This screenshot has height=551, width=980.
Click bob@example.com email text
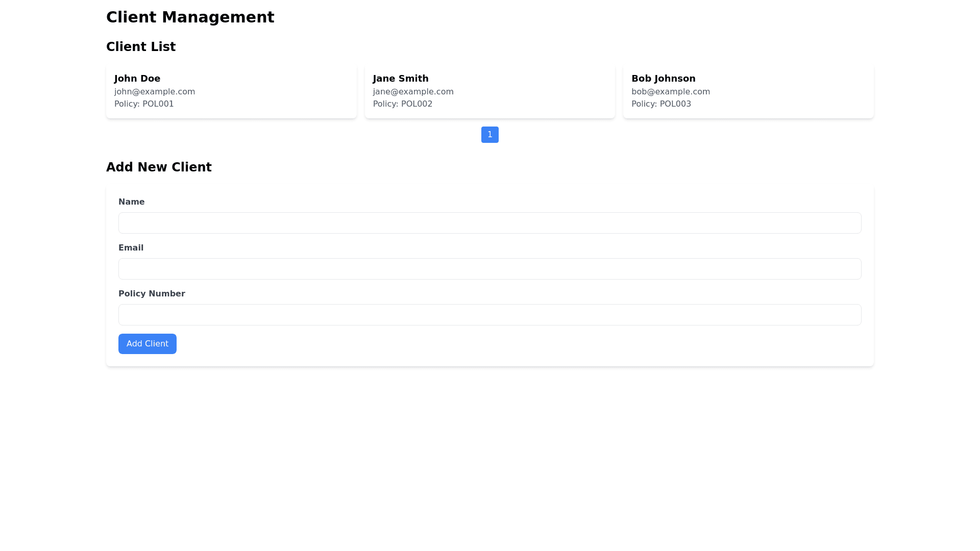(670, 91)
